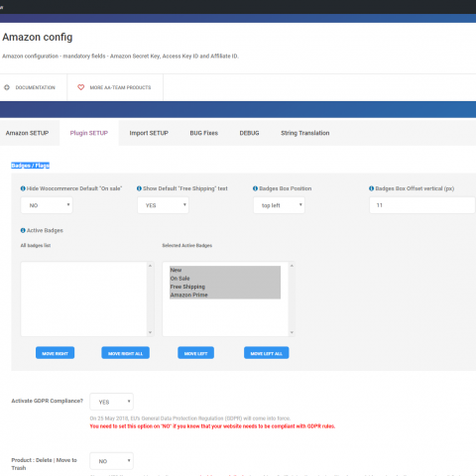This screenshot has width=476, height=476.
Task: Click the All badges list label
Action: [36, 245]
